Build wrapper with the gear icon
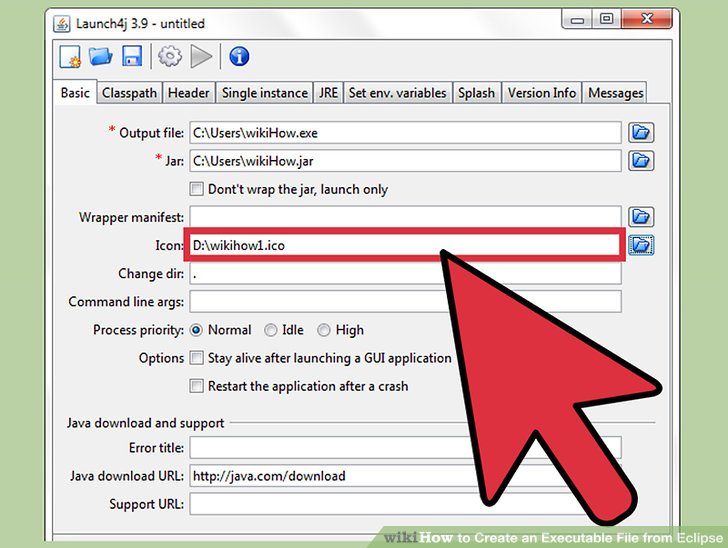The image size is (728, 548). (x=170, y=56)
